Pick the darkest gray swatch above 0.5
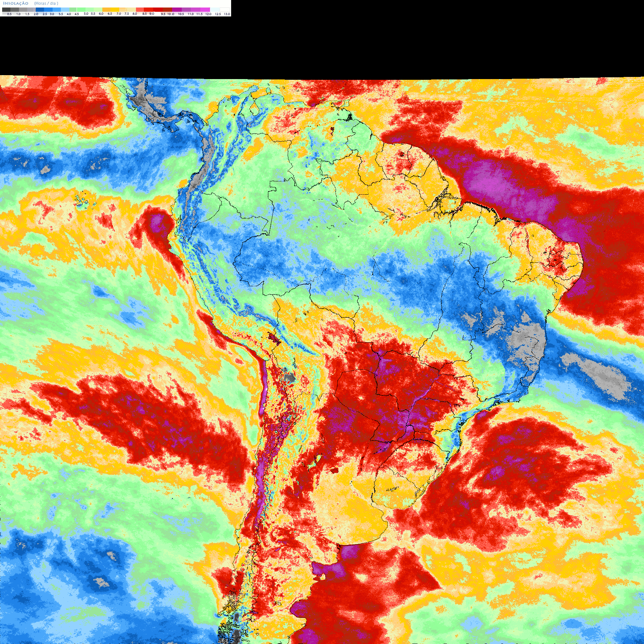The height and width of the screenshot is (644, 644). [6, 10]
